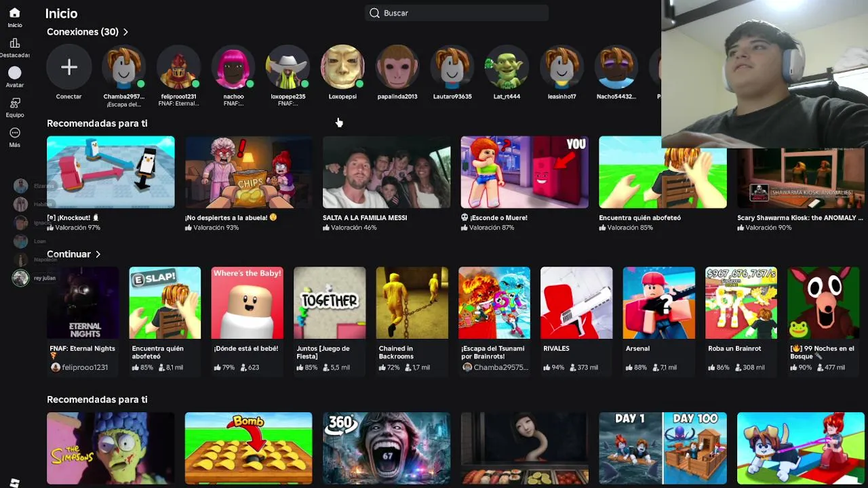Click Chamba29575 label under Tsunami game
The image size is (868, 488).
500,367
